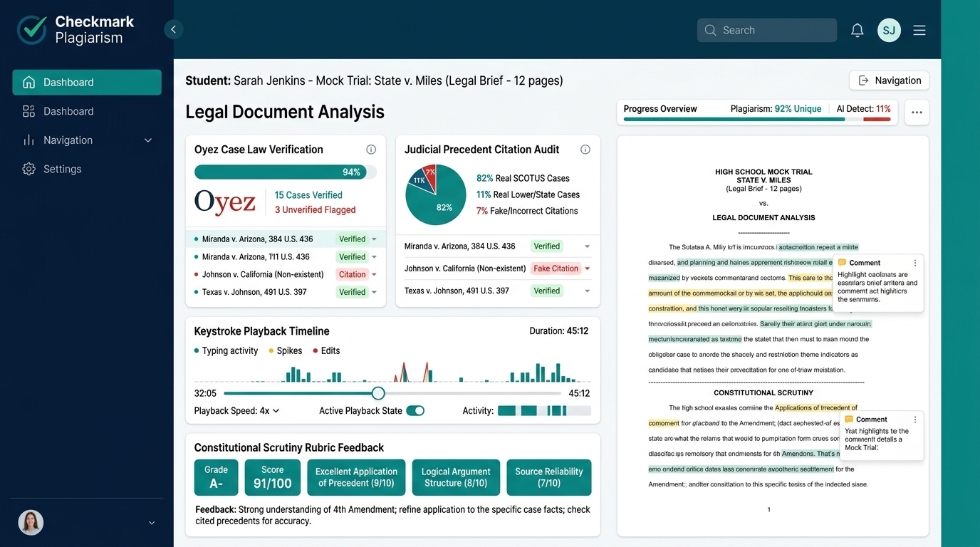Click the AI Detect: 11% label

coord(863,109)
